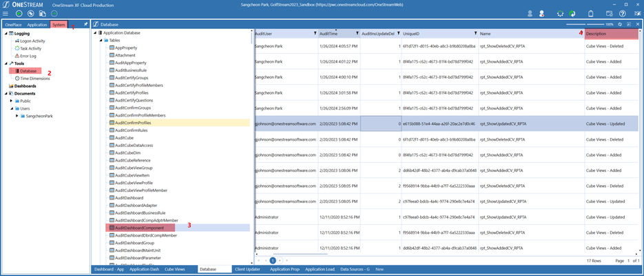The image size is (644, 276).
Task: Open help via the question mark icon
Action: tap(623, 14)
